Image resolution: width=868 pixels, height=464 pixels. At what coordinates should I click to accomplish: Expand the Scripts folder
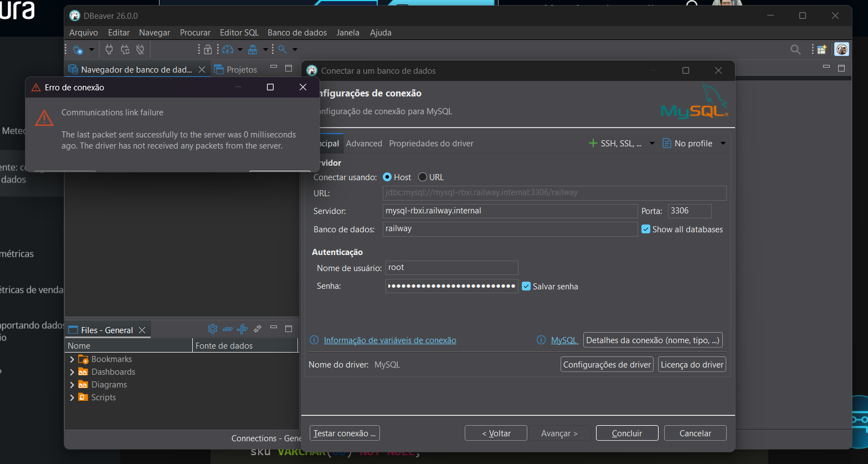[72, 397]
